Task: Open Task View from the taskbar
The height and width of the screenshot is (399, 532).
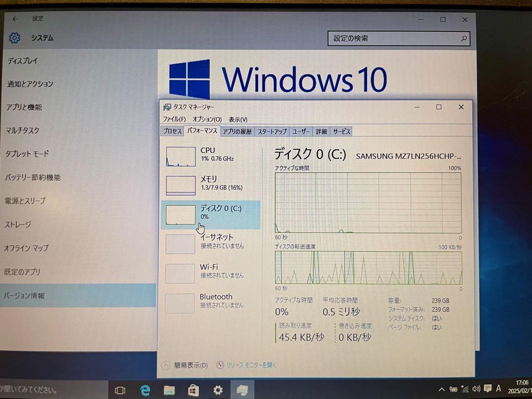Action: 120,390
